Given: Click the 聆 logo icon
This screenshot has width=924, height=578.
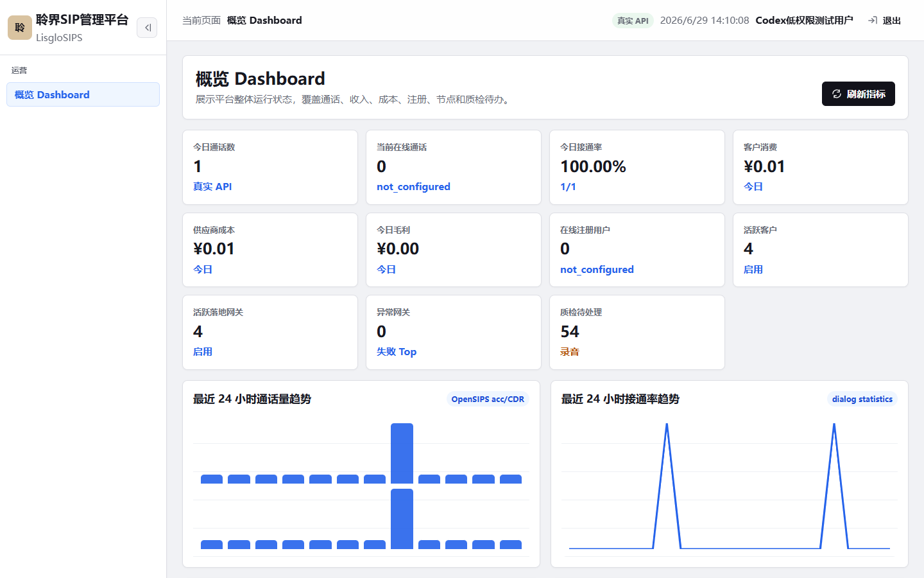Looking at the screenshot, I should click(20, 28).
